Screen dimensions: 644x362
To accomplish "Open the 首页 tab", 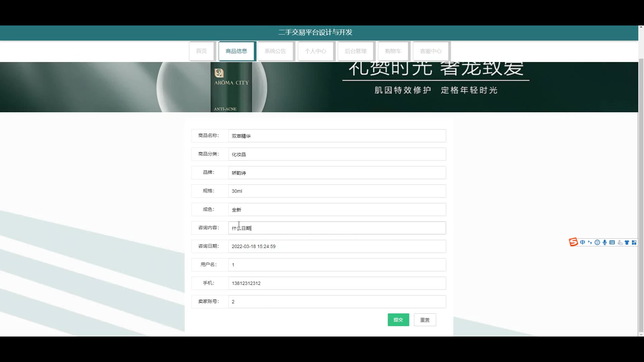I will pos(201,51).
